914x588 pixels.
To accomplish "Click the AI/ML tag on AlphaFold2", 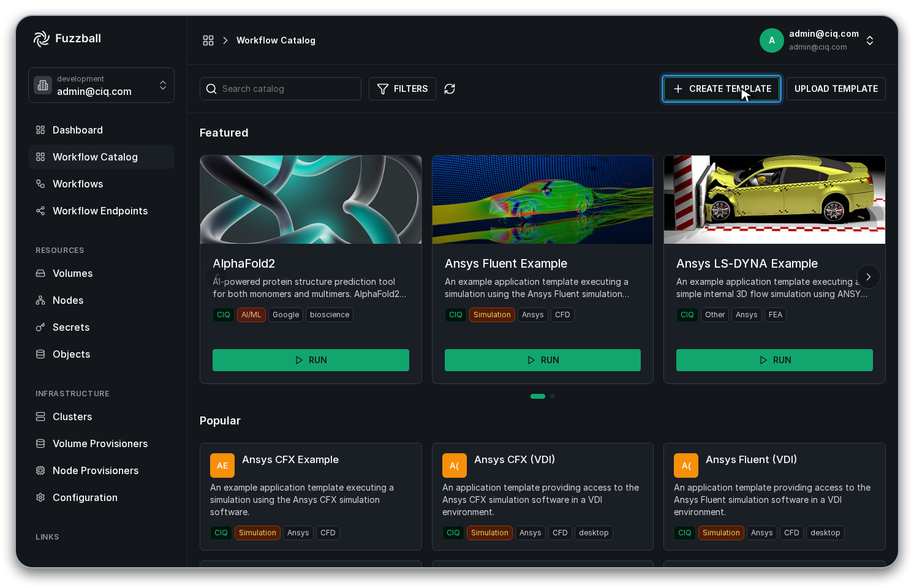I will tap(251, 315).
